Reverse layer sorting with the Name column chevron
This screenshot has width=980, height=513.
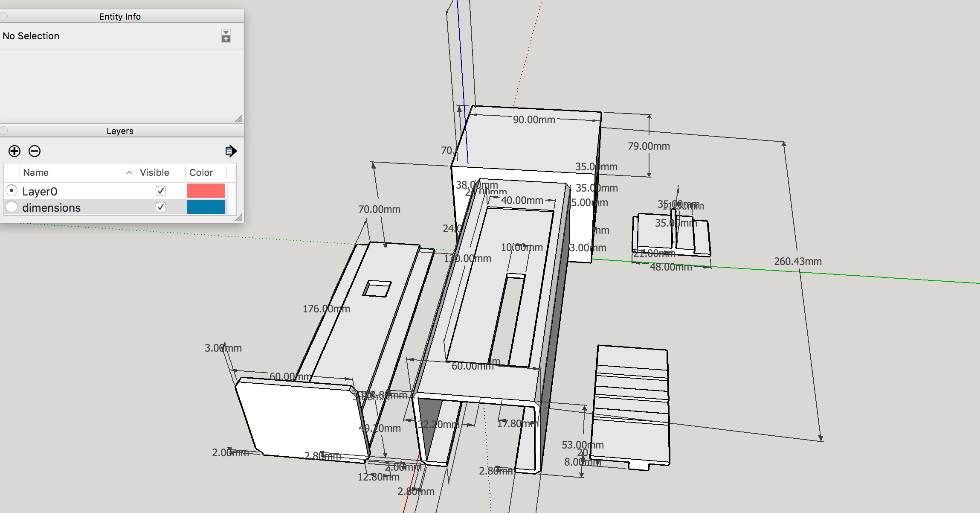(129, 172)
